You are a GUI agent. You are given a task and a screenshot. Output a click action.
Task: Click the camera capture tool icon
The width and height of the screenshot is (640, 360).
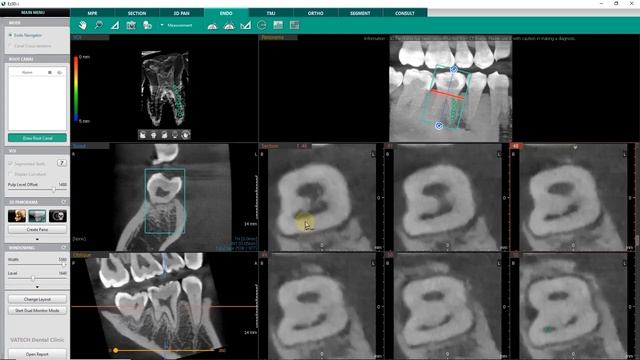131,25
